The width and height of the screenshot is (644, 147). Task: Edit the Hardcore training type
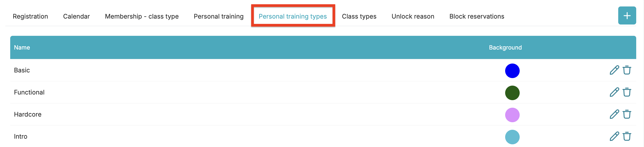click(614, 114)
